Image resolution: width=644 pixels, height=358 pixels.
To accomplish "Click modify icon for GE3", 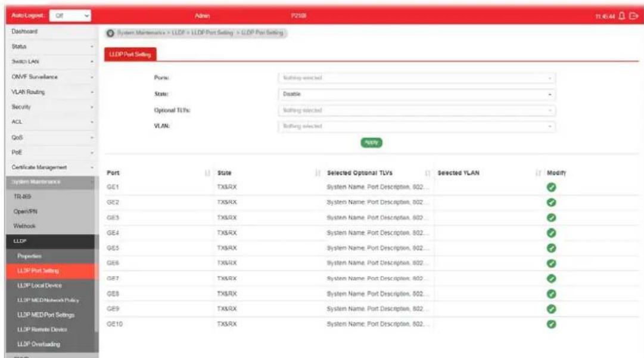I will [551, 217].
